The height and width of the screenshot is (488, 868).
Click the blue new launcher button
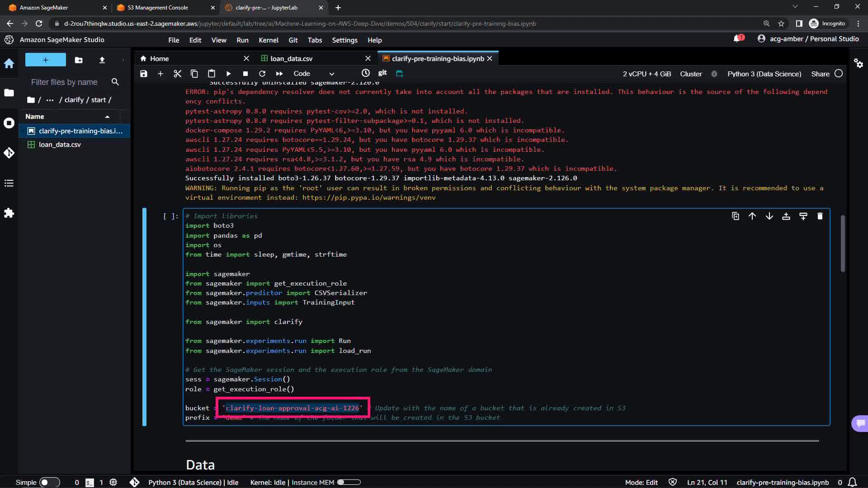(45, 60)
